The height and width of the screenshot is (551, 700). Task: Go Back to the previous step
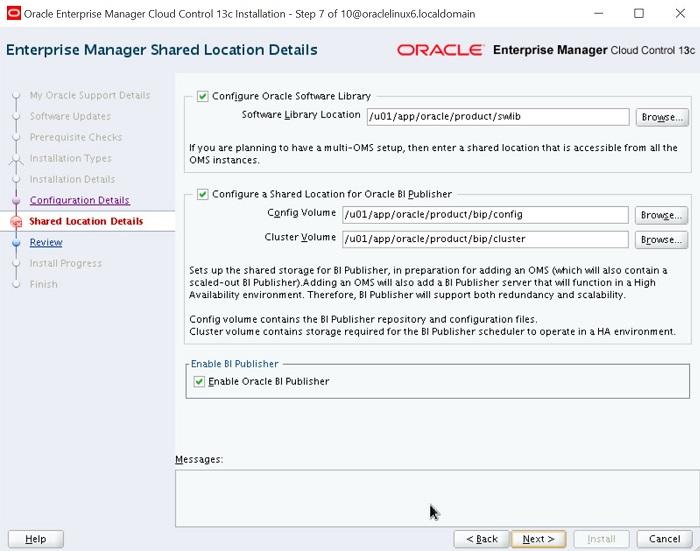[481, 539]
